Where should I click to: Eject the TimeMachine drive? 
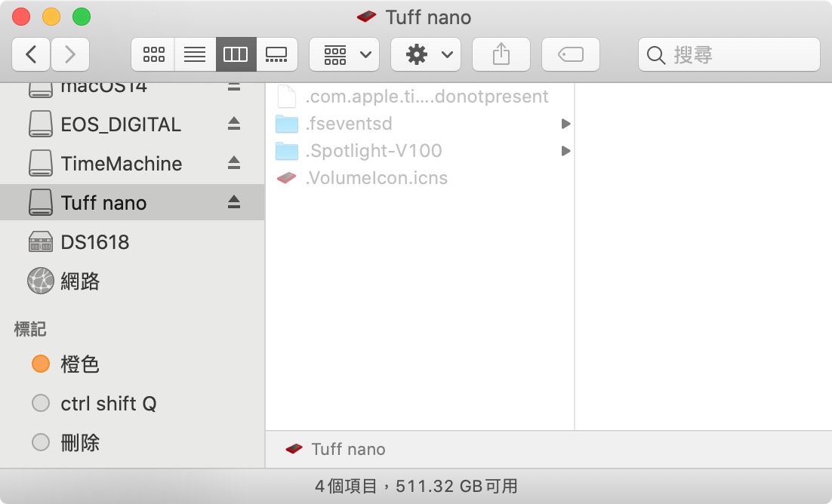(234, 163)
